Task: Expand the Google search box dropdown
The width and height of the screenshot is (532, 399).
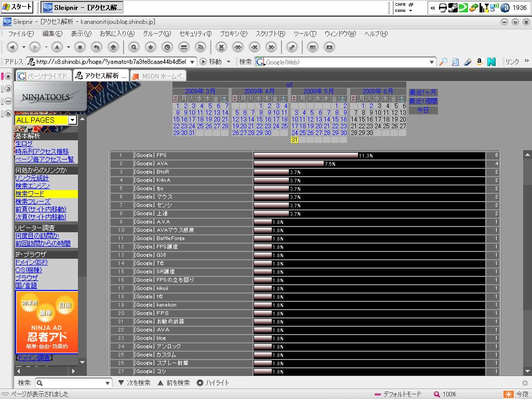Action: tap(432, 62)
